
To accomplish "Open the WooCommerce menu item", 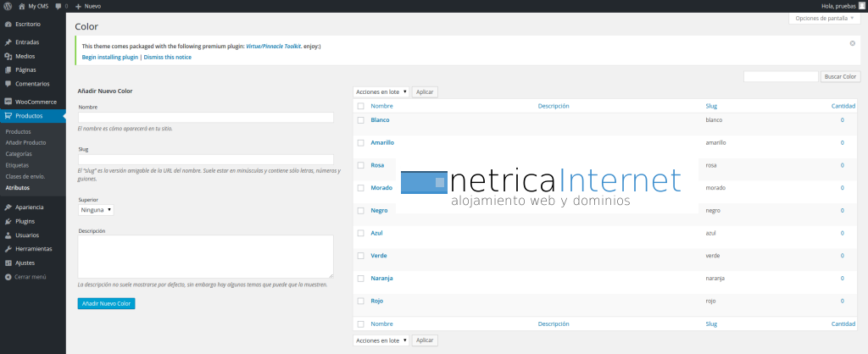I will coord(36,102).
